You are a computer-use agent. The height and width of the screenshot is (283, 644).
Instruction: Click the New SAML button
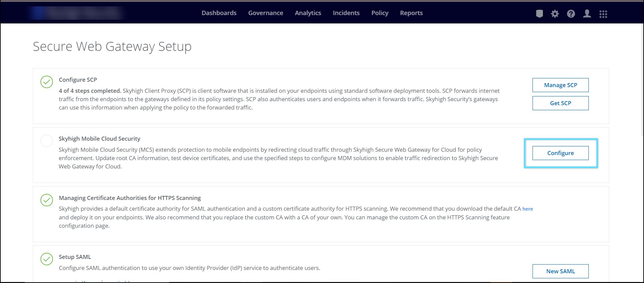point(560,271)
